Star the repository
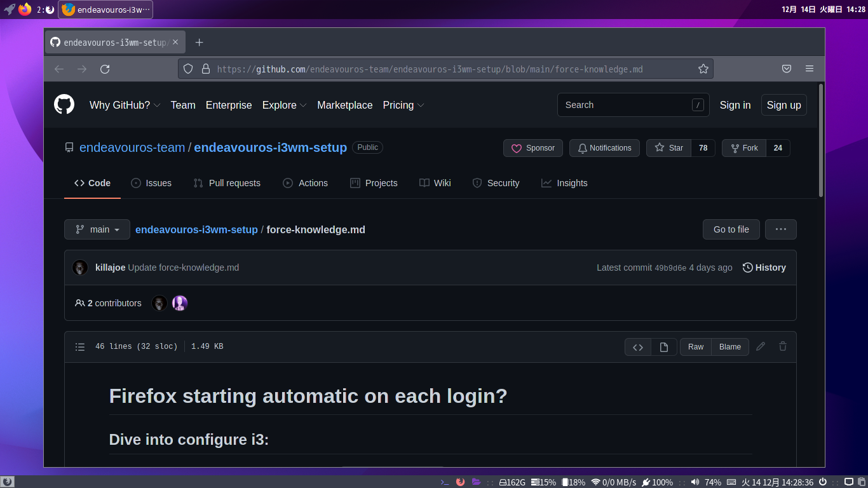This screenshot has height=488, width=868. click(668, 148)
